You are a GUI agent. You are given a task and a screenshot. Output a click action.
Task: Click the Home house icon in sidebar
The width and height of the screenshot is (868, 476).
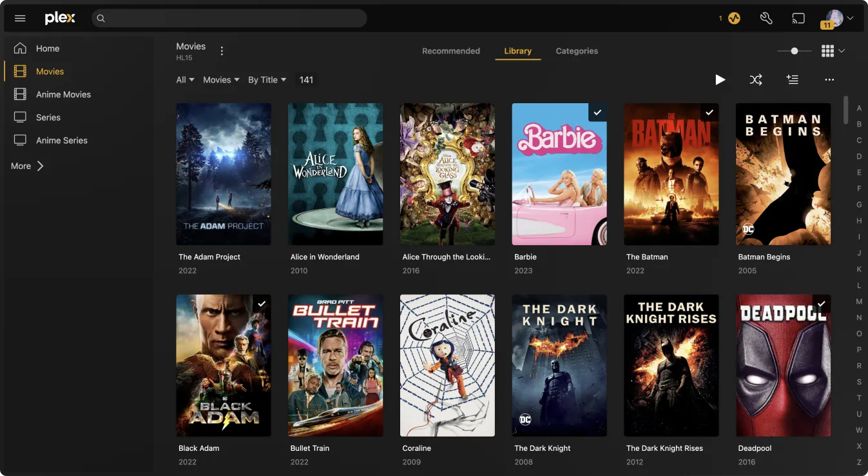coord(20,48)
